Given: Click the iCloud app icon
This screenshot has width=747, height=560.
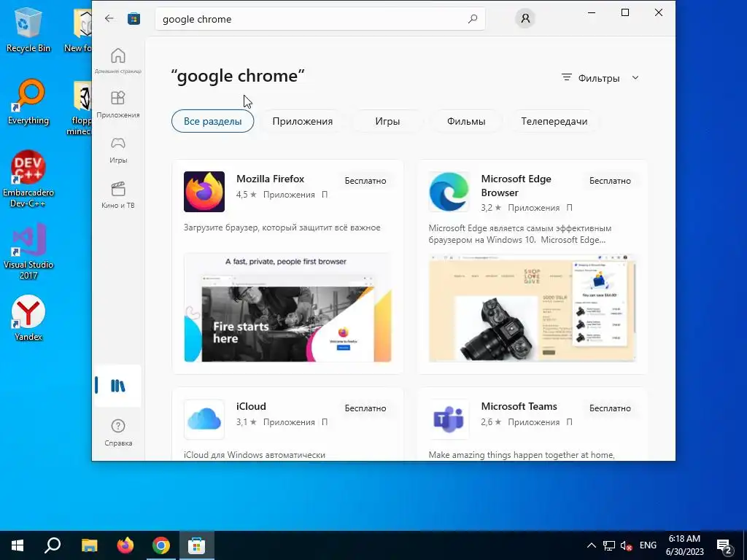Looking at the screenshot, I should [204, 419].
